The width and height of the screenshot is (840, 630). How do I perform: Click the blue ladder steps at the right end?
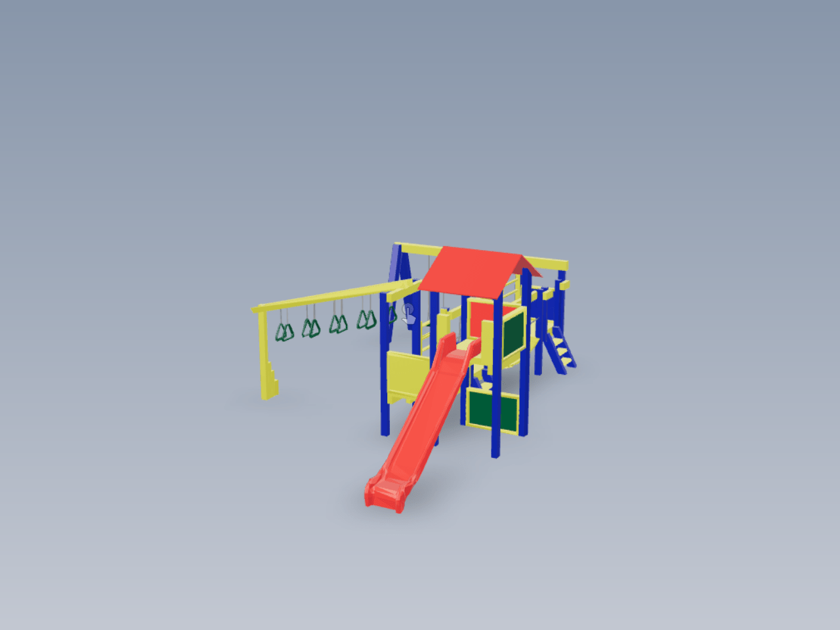tap(561, 349)
